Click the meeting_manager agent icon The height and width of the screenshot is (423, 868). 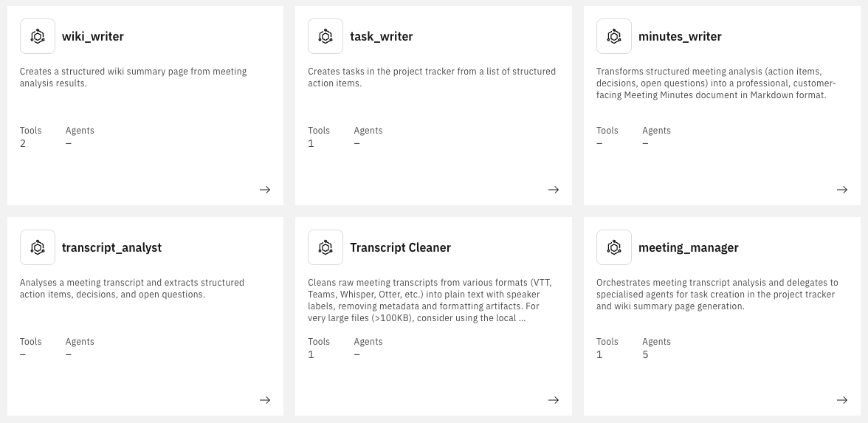614,247
